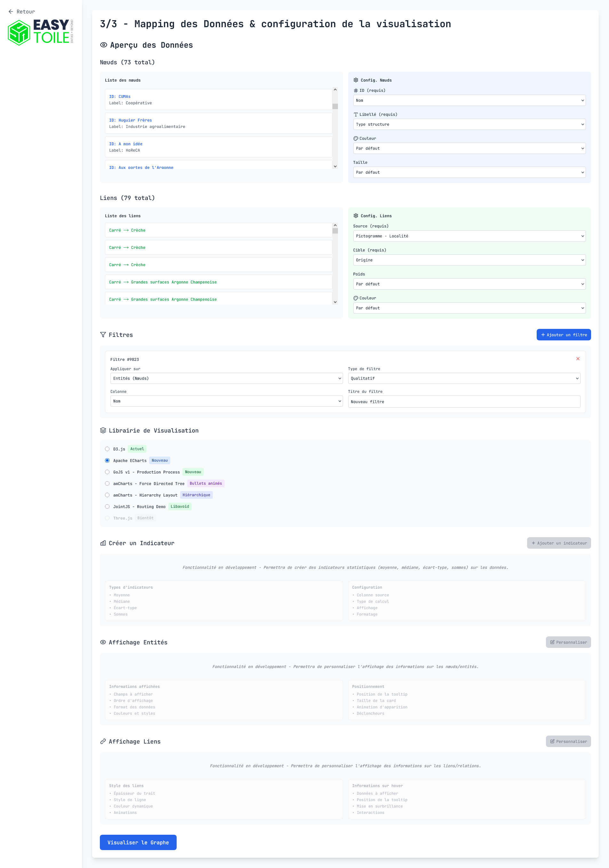Click the Ajouter un filtre button

click(x=563, y=335)
